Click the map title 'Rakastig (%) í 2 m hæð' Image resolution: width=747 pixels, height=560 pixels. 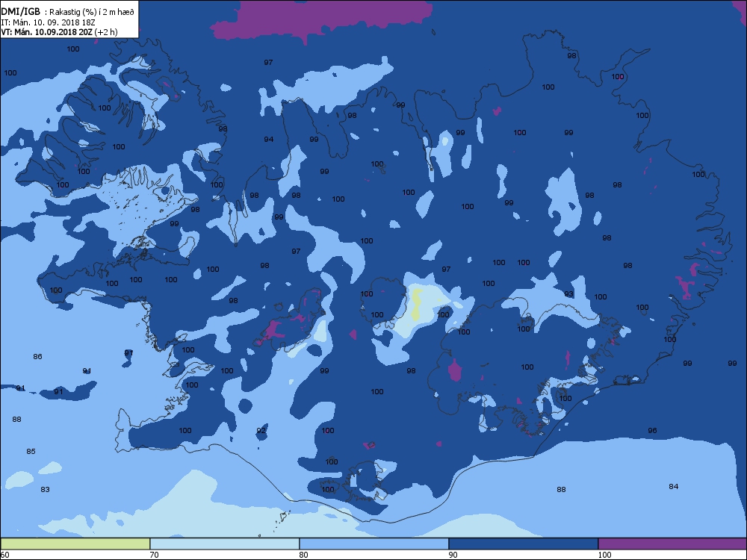click(91, 13)
